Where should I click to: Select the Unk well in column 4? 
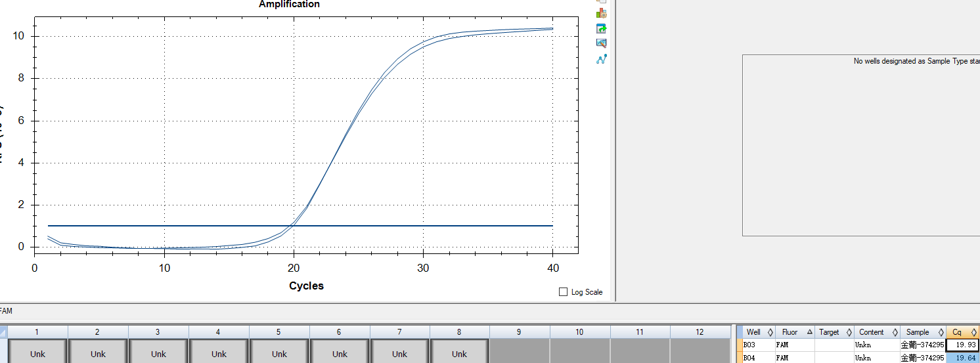point(219,351)
